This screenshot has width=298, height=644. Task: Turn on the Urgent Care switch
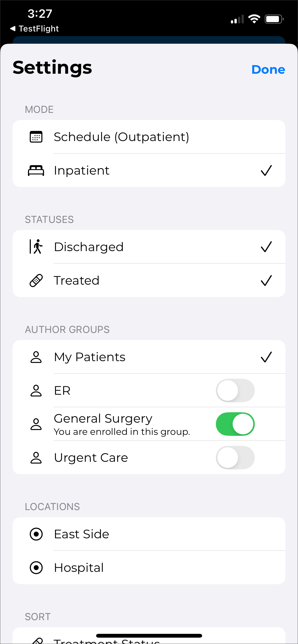235,458
